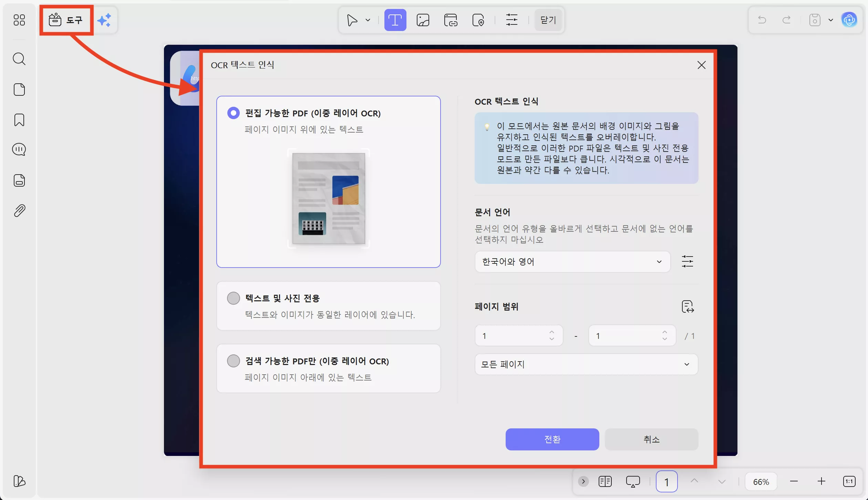Open language advanced settings beside the language dropdown

point(688,262)
